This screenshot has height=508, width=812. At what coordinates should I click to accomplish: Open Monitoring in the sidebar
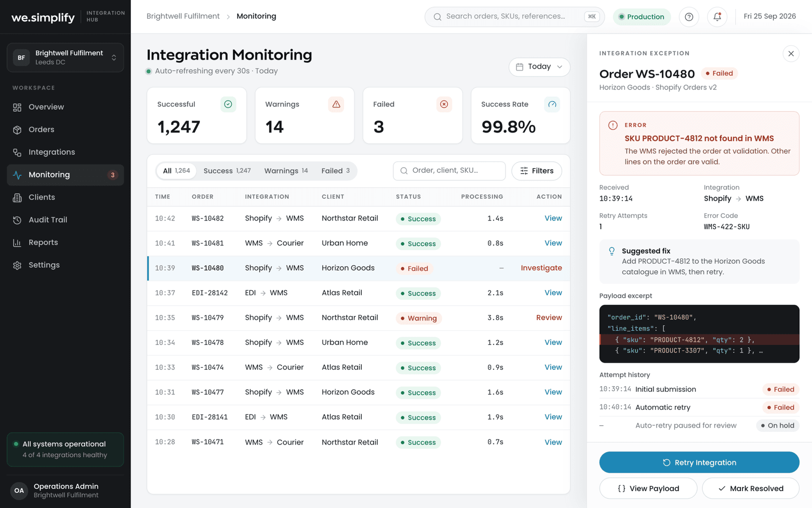[65, 175]
